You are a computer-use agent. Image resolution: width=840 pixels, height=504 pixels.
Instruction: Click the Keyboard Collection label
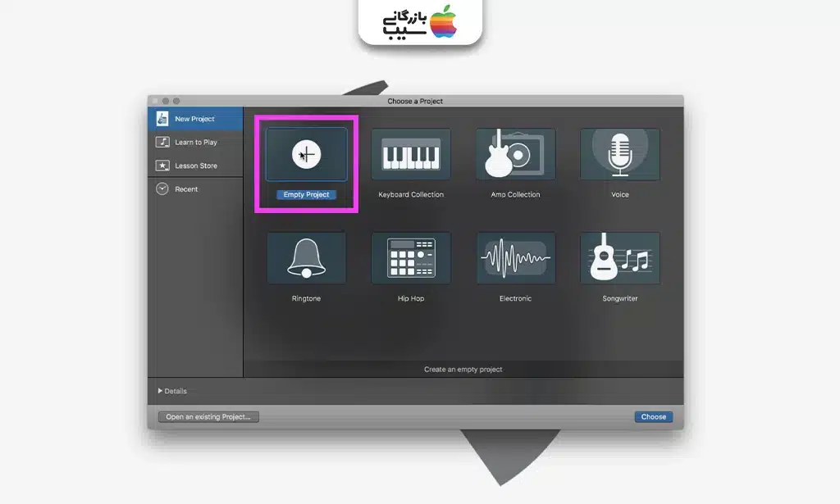[x=411, y=195]
